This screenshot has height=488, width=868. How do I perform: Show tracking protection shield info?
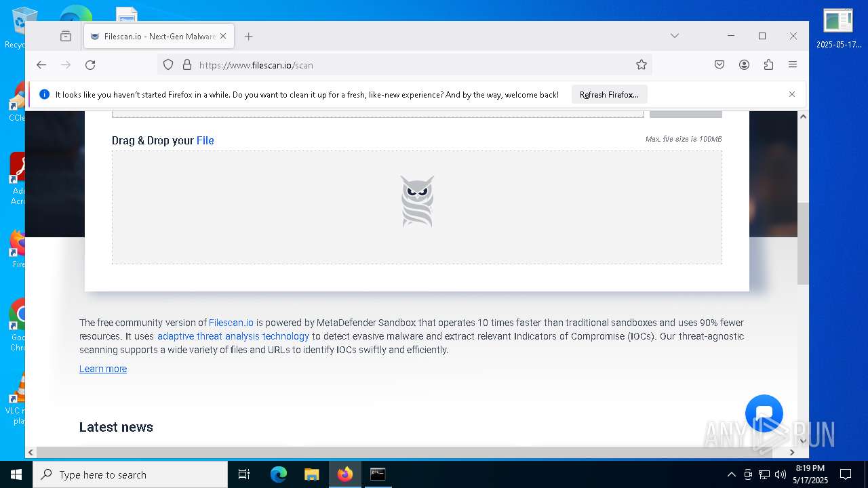(x=168, y=65)
